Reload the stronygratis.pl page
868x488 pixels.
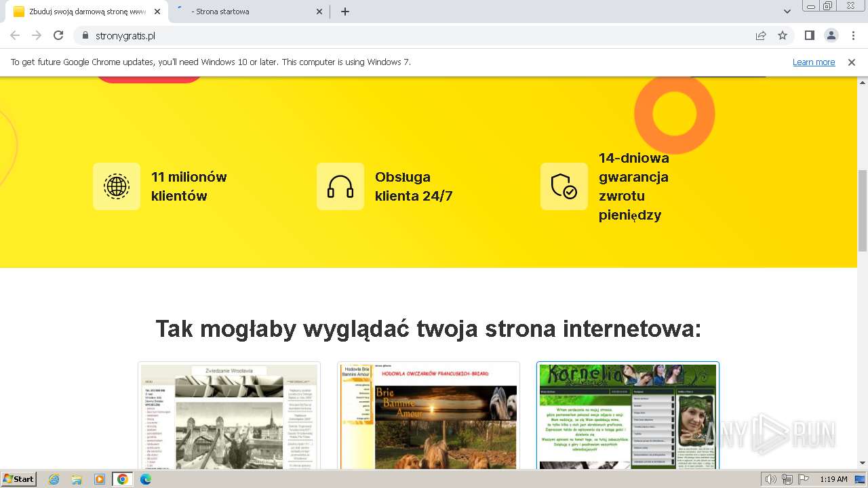pos(58,35)
